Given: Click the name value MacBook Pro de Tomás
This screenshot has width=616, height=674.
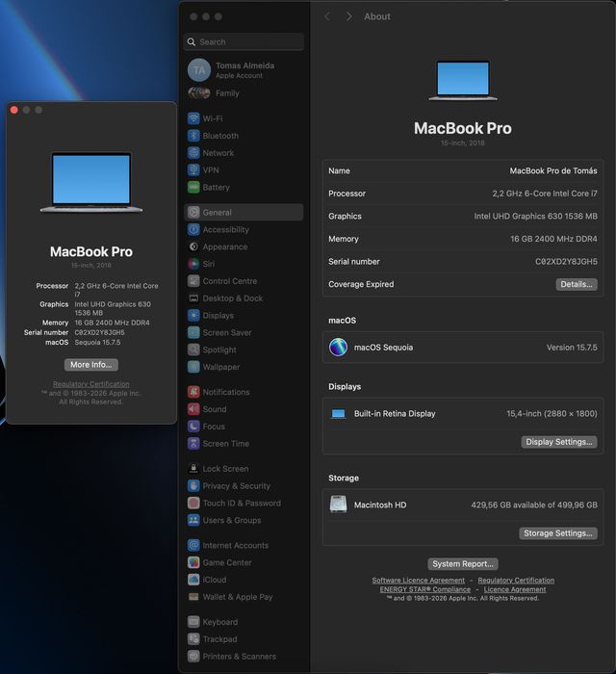Looking at the screenshot, I should (553, 170).
